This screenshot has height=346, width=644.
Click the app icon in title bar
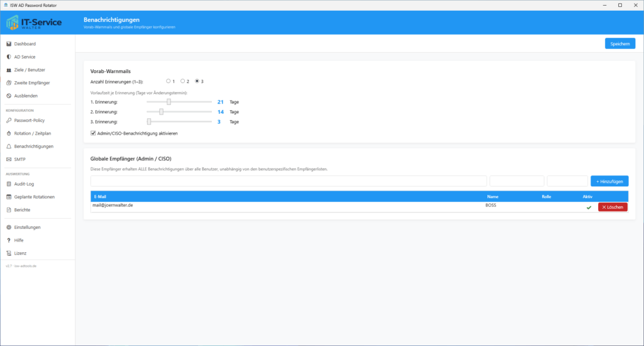[5, 5]
